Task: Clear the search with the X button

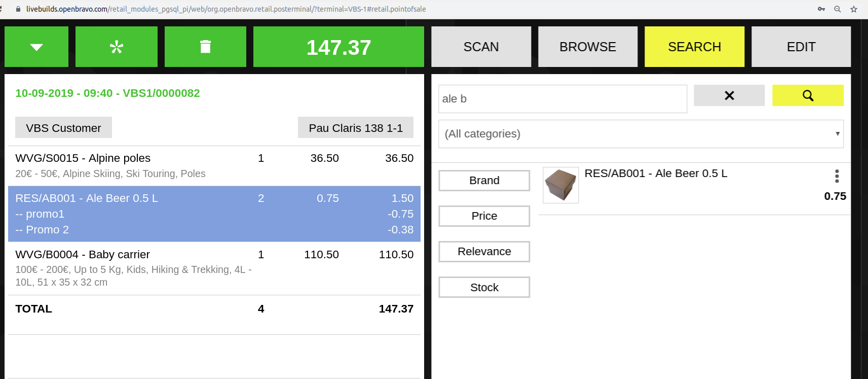Action: click(729, 95)
